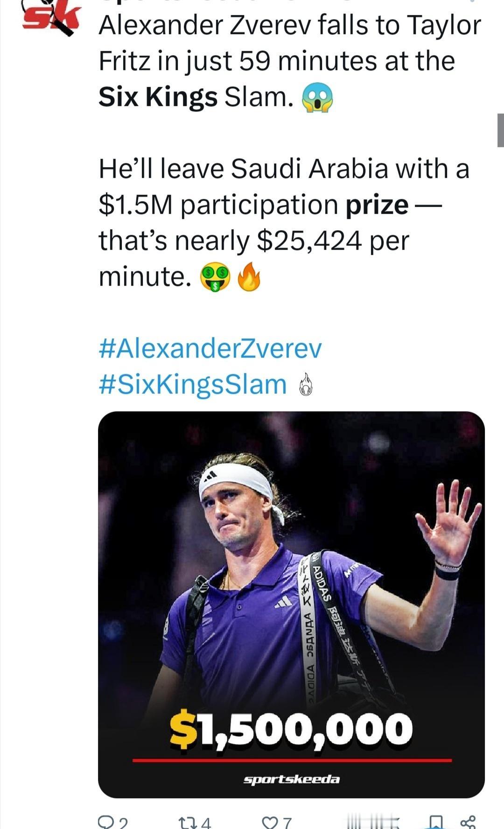The image size is (504, 829).
Task: Open the #AlexanderZverev hashtag
Action: pos(210,349)
